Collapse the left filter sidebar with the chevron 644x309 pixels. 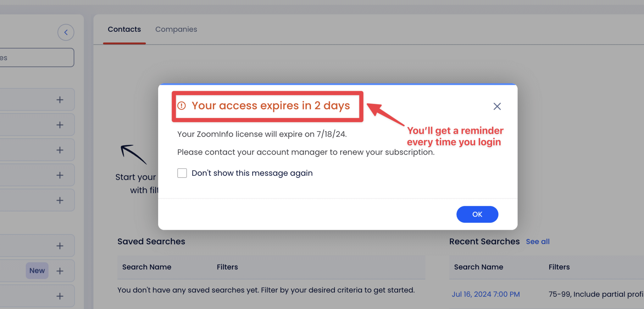pyautogui.click(x=66, y=32)
